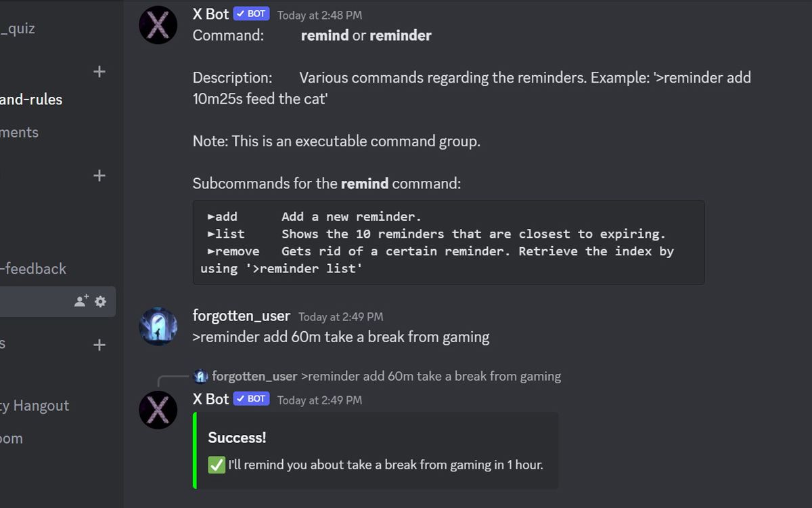Click the plus icon below the selected channel
The image size is (812, 508).
(99, 345)
